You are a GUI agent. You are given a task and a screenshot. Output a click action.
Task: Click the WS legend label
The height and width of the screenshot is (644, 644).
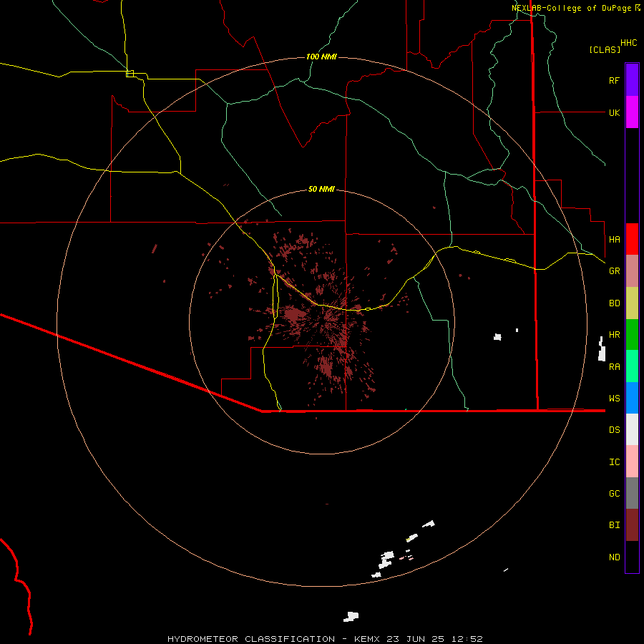pyautogui.click(x=614, y=399)
